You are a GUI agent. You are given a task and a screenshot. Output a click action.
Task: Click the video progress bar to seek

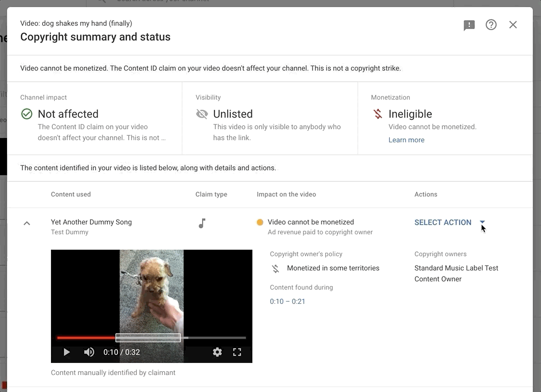pos(152,338)
